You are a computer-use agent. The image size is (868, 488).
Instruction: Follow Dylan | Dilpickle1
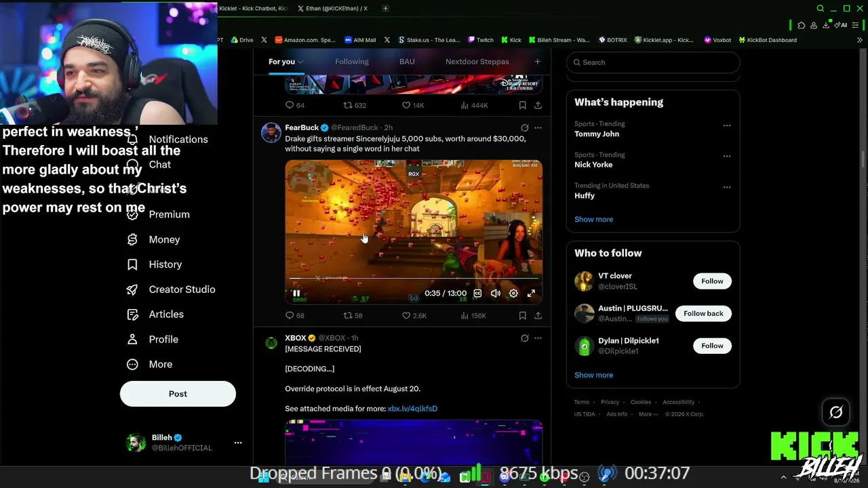[x=712, y=346]
